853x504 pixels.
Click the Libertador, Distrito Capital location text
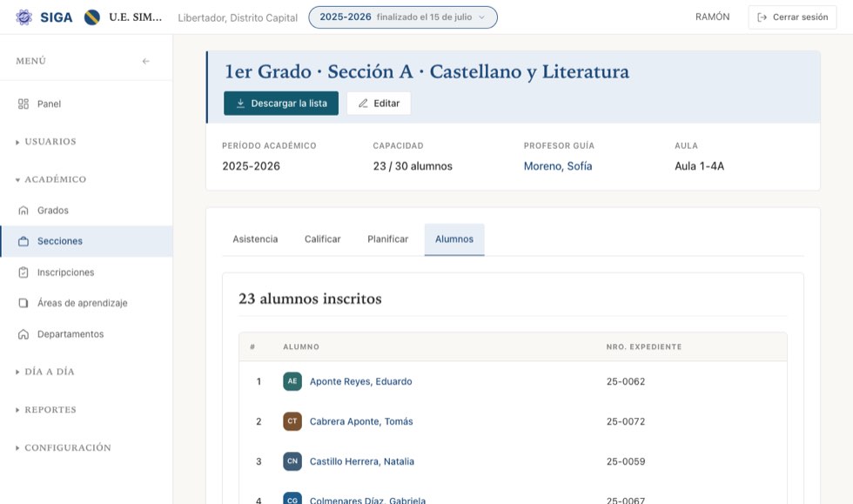coord(238,17)
